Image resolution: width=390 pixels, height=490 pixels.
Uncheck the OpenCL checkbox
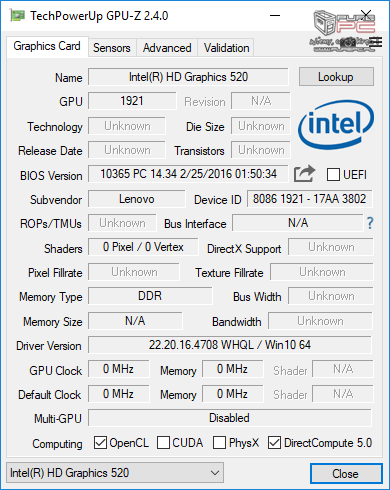(x=100, y=443)
